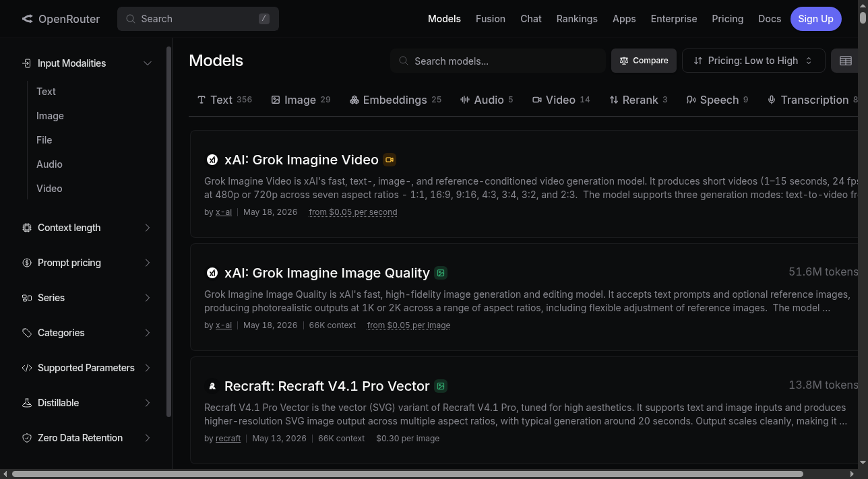Open Enterprise in top navigation
The height and width of the screenshot is (479, 868).
coord(674,19)
